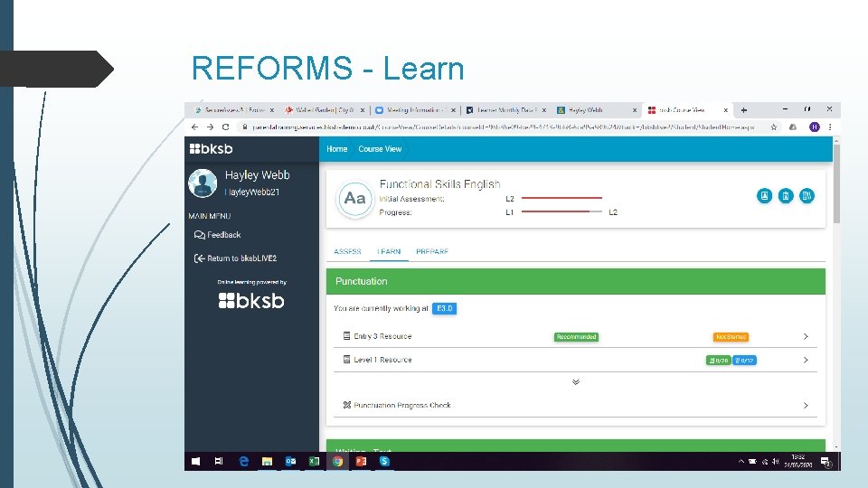Click the Aa Functional Skills English icon
The height and width of the screenshot is (488, 868).
354,198
